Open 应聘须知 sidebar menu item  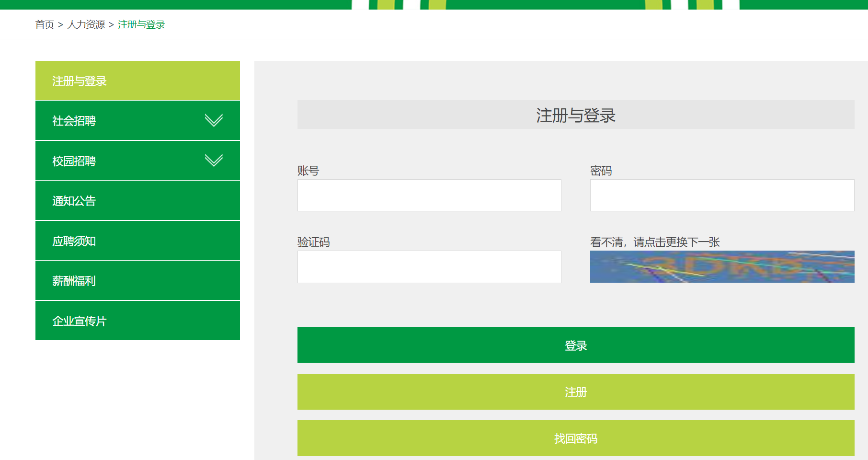coord(137,241)
